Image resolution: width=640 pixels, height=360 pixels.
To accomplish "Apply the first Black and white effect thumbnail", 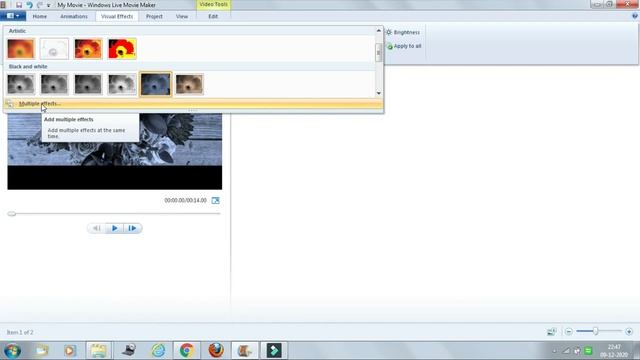I will click(x=21, y=84).
